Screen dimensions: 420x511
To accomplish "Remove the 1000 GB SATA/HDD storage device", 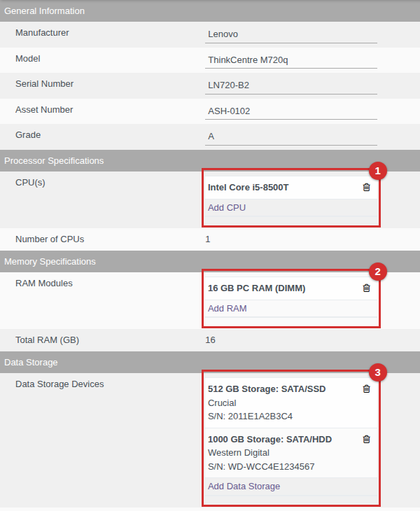I will (x=366, y=439).
